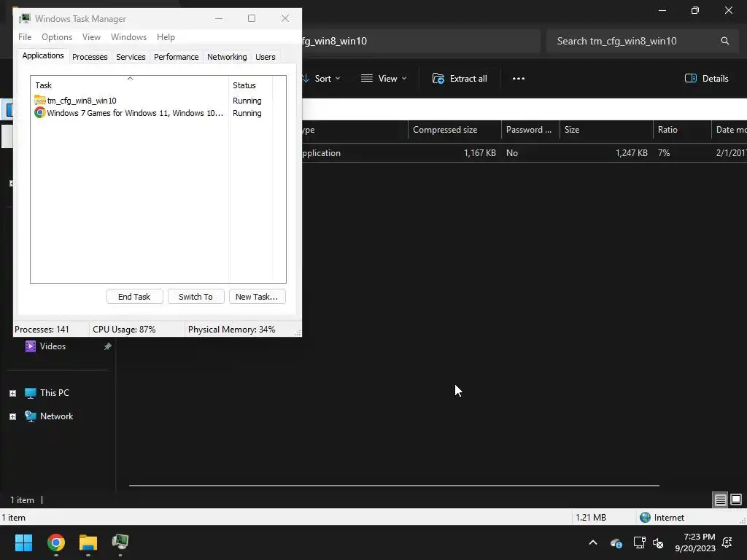Click the Chrome icon in the task list

(x=39, y=113)
